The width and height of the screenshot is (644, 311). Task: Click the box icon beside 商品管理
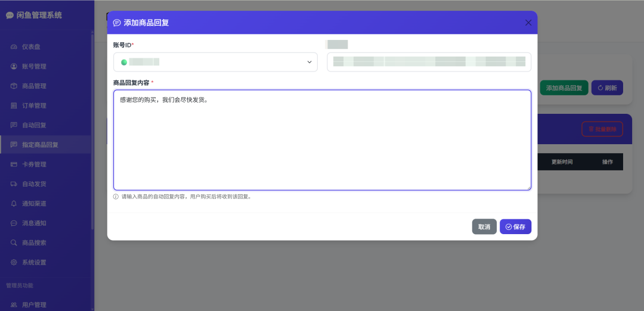14,86
